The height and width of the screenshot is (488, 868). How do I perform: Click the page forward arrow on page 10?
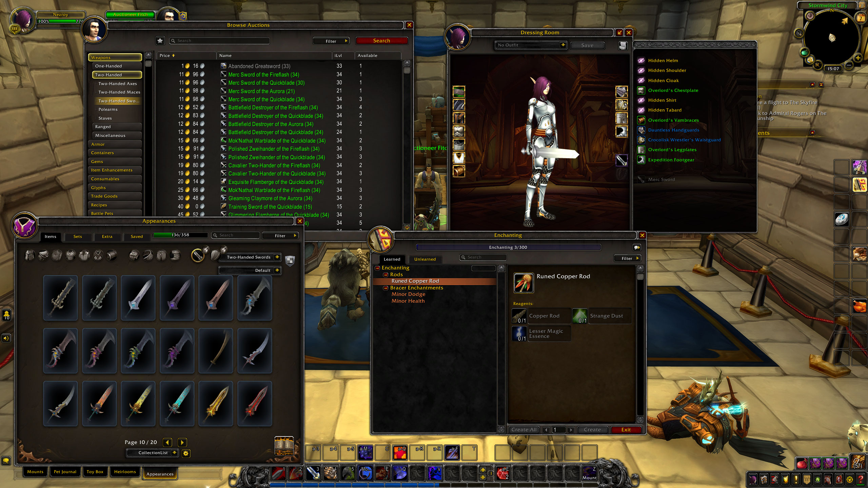(x=182, y=442)
